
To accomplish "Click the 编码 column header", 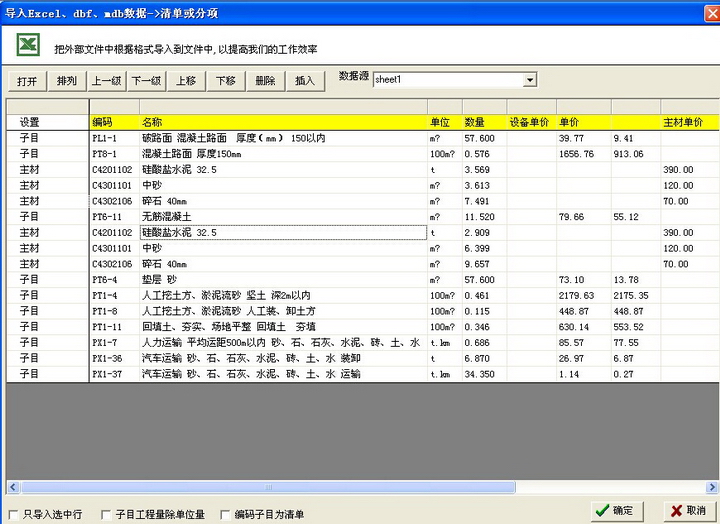I will 113,122.
